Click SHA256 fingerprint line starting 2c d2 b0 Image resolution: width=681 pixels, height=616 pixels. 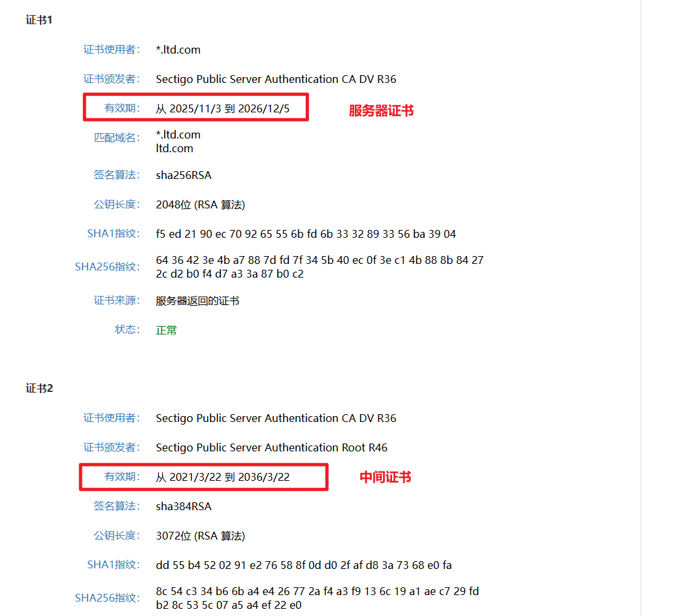click(230, 274)
